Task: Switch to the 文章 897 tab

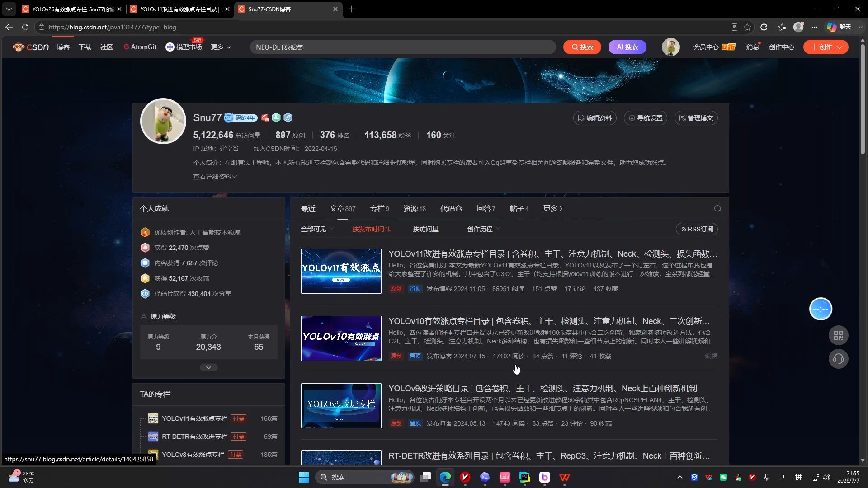Action: pyautogui.click(x=342, y=208)
